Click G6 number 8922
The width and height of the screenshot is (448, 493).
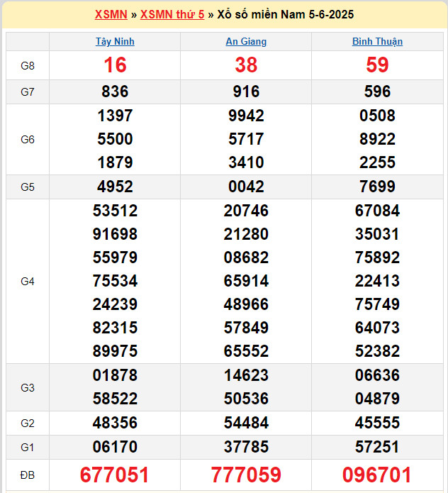coord(377,139)
